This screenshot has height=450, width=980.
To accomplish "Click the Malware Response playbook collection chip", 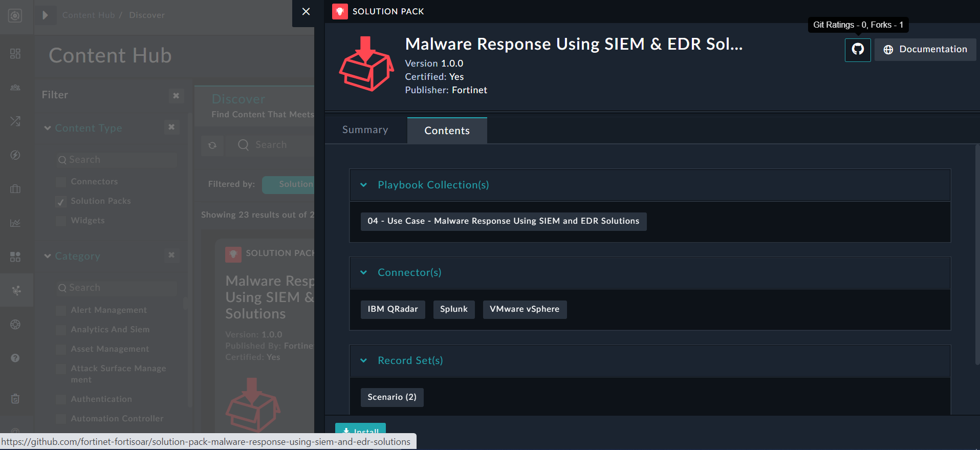I will 504,221.
